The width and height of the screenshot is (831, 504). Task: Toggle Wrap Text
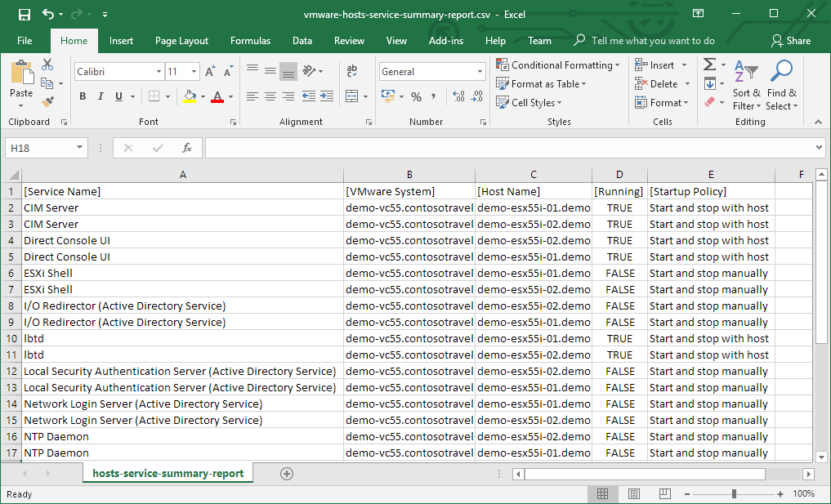click(351, 71)
